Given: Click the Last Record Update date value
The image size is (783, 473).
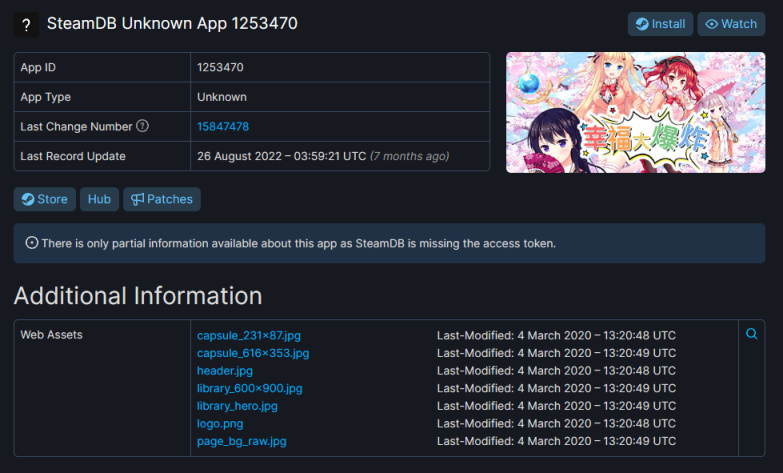Looking at the screenshot, I should pyautogui.click(x=282, y=156).
